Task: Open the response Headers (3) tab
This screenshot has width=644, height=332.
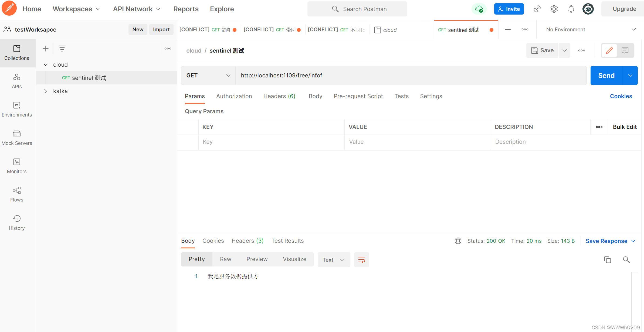Action: [247, 241]
